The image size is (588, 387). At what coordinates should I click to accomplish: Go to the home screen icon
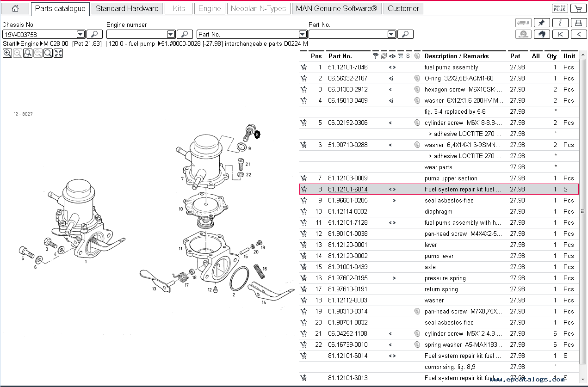coord(15,8)
